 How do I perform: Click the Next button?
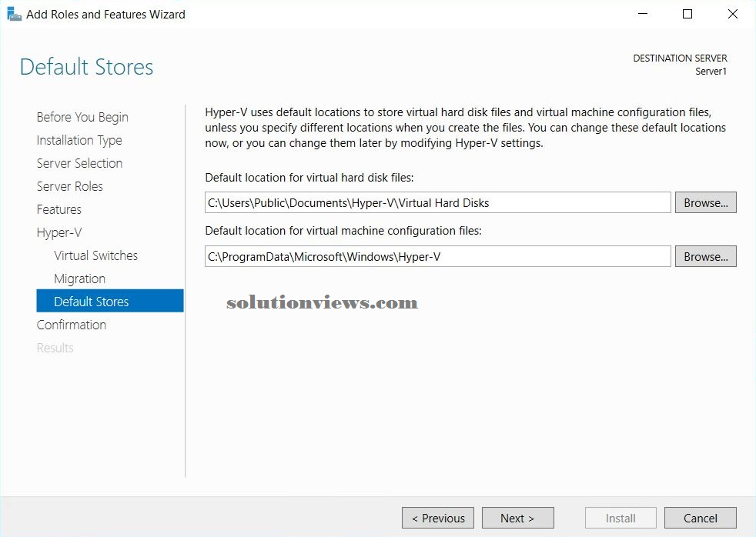(x=518, y=519)
